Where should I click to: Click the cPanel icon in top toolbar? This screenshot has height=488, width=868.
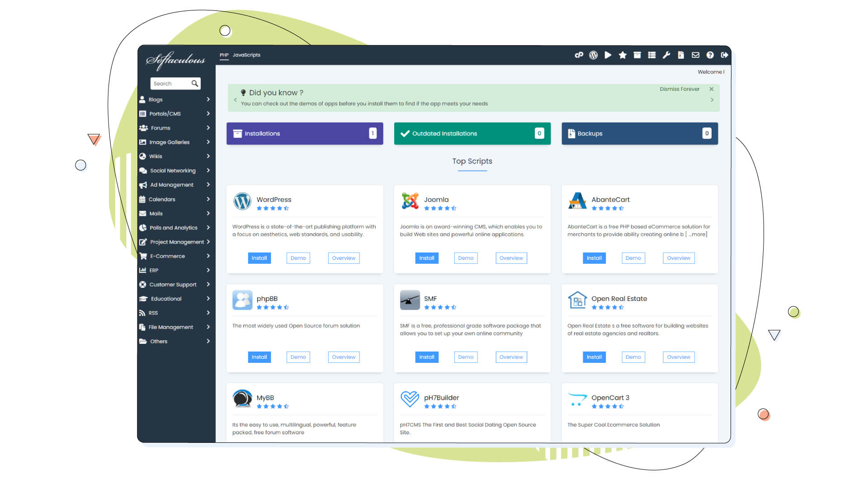tap(579, 55)
